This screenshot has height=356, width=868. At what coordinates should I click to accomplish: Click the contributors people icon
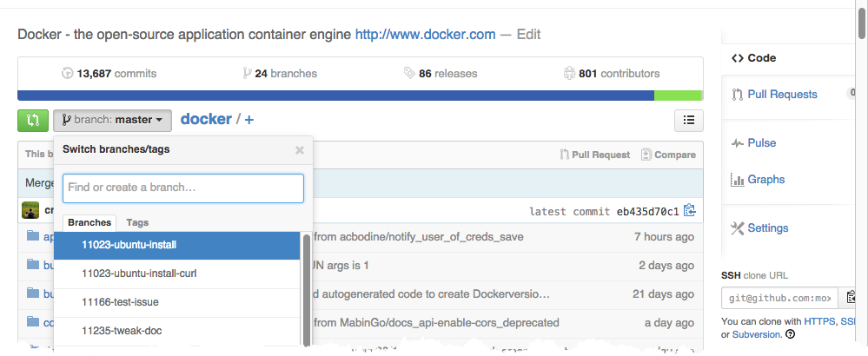570,74
